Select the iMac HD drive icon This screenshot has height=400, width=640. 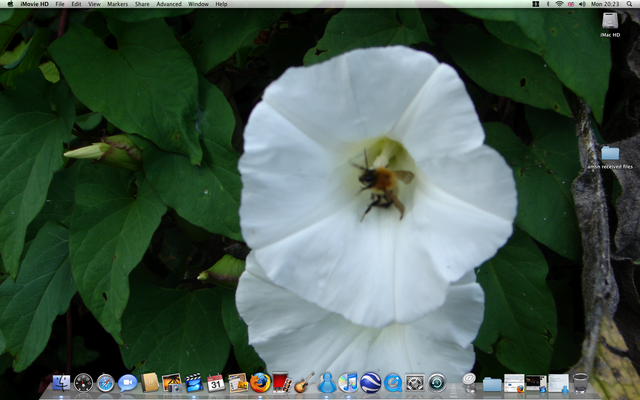[x=610, y=20]
